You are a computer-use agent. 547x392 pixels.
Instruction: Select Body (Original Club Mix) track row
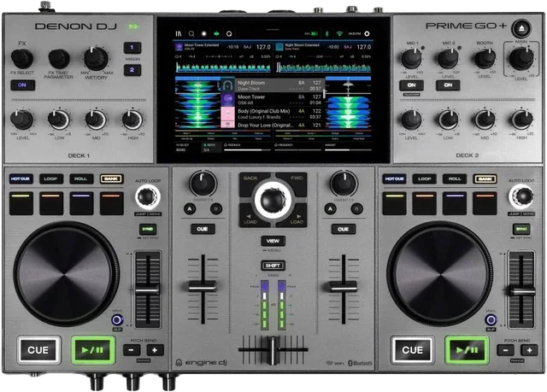coord(272,114)
